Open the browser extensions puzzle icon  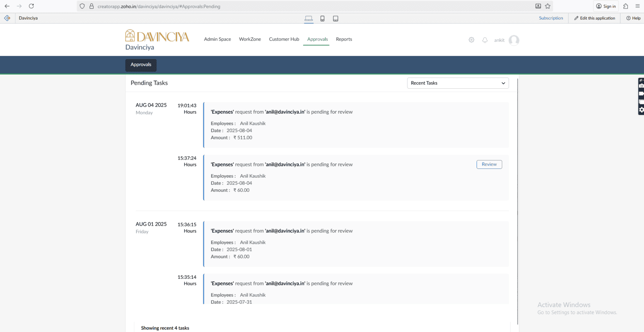click(625, 6)
